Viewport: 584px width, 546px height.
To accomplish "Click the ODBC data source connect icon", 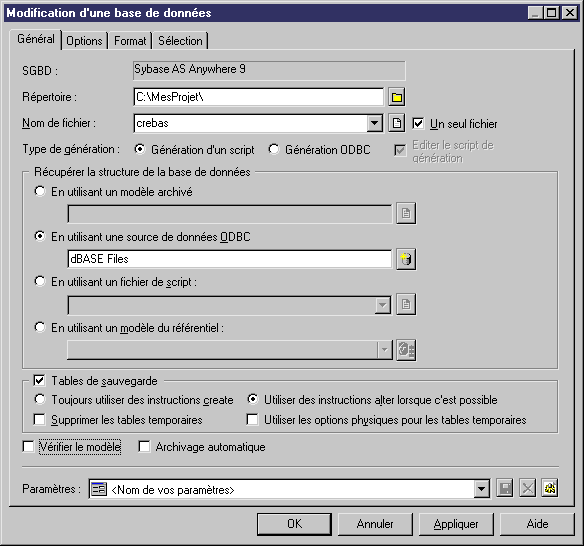I will (x=406, y=259).
